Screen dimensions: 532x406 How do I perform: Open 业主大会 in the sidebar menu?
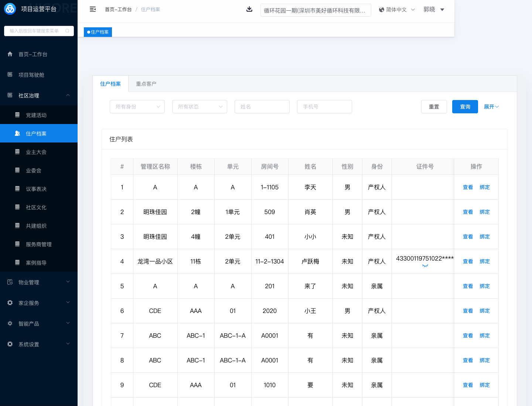coord(36,152)
